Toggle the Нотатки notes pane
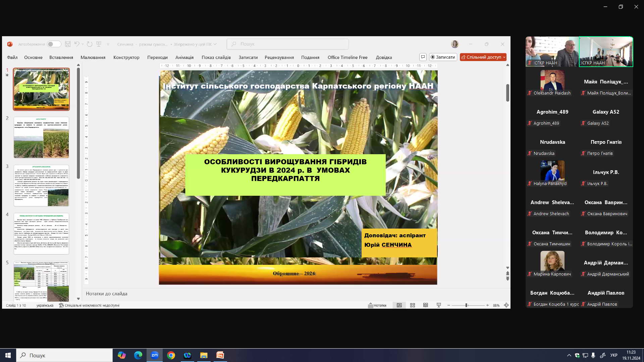 [x=377, y=305]
